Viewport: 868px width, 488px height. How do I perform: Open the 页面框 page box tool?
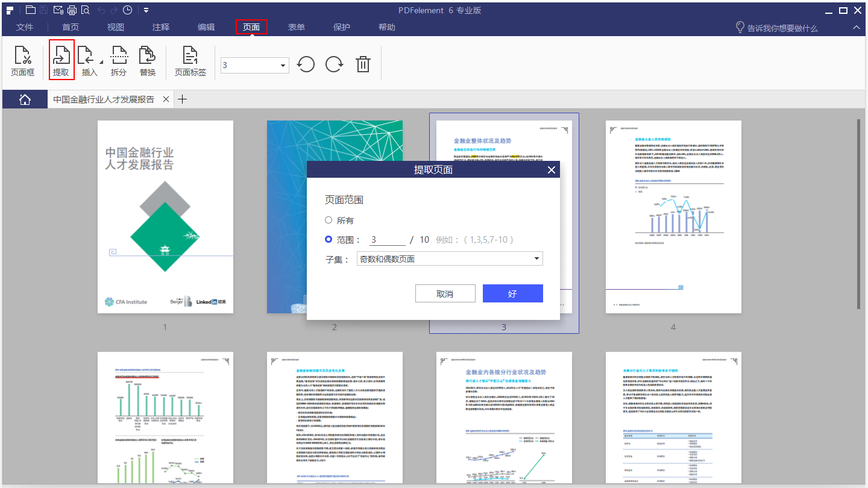point(23,60)
